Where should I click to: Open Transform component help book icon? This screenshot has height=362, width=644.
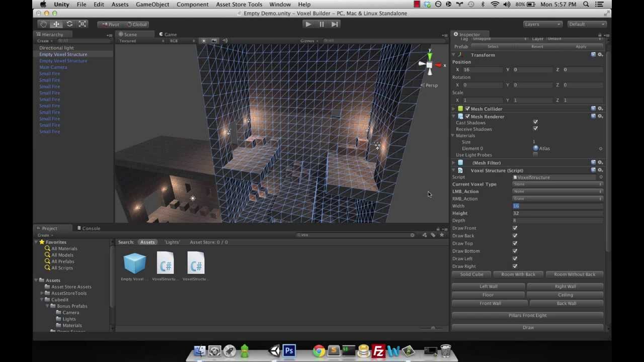point(593,55)
